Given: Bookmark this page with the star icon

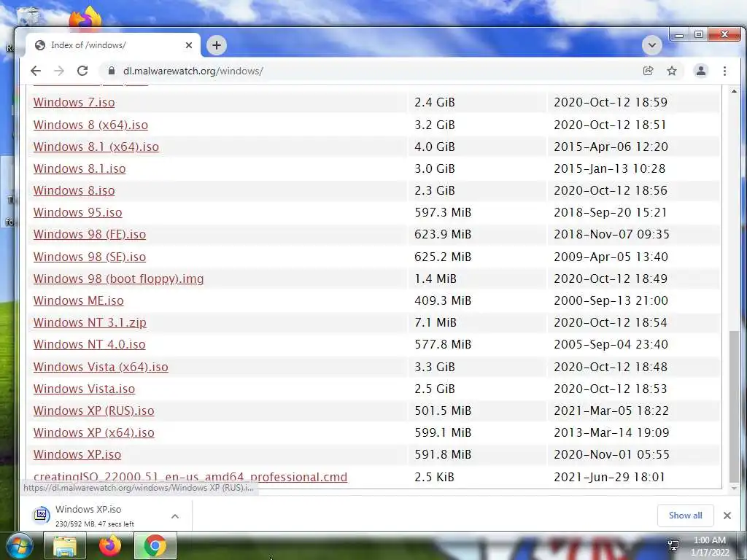Looking at the screenshot, I should point(672,71).
